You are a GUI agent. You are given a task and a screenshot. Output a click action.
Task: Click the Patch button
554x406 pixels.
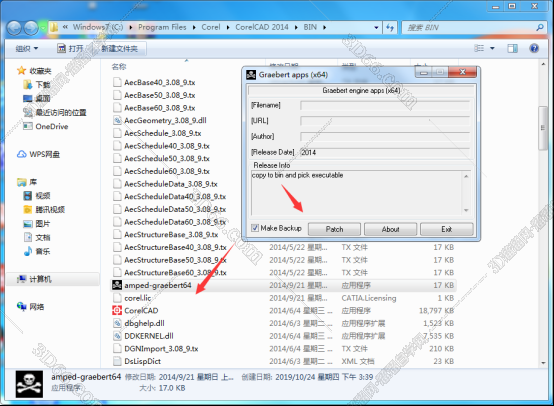click(334, 229)
